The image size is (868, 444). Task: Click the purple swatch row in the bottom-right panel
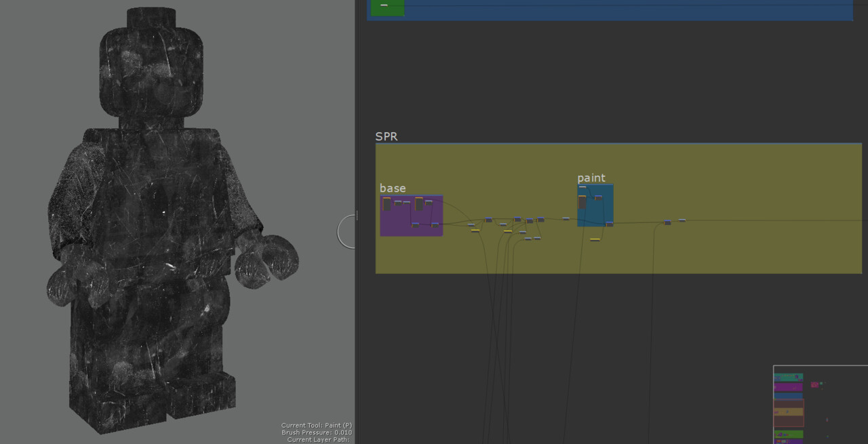pyautogui.click(x=789, y=387)
